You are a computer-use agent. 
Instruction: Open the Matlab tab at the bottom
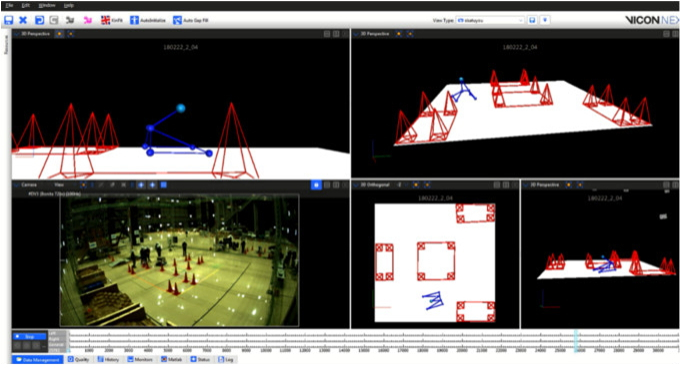coord(172,359)
